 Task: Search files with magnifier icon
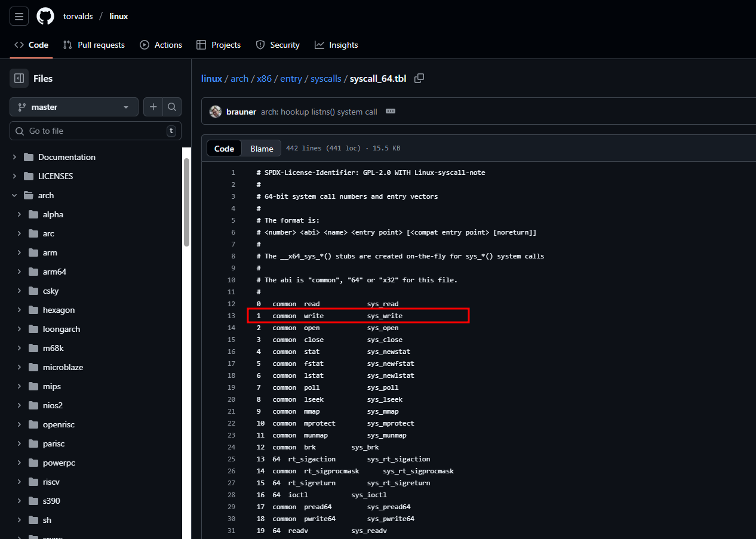point(172,107)
